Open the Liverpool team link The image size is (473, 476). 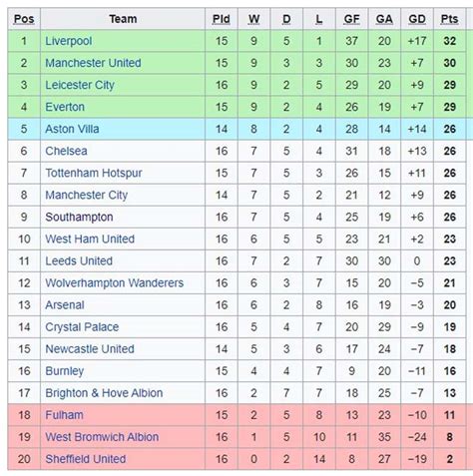pos(69,41)
